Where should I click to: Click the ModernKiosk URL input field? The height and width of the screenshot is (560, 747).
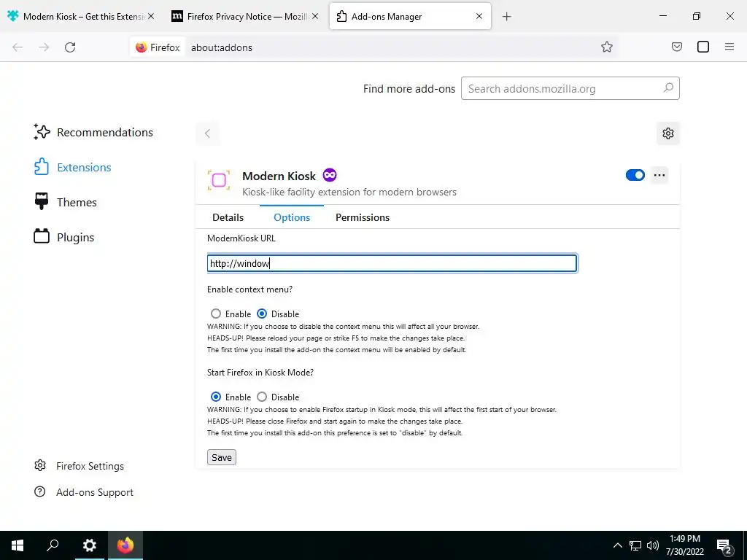(x=392, y=263)
